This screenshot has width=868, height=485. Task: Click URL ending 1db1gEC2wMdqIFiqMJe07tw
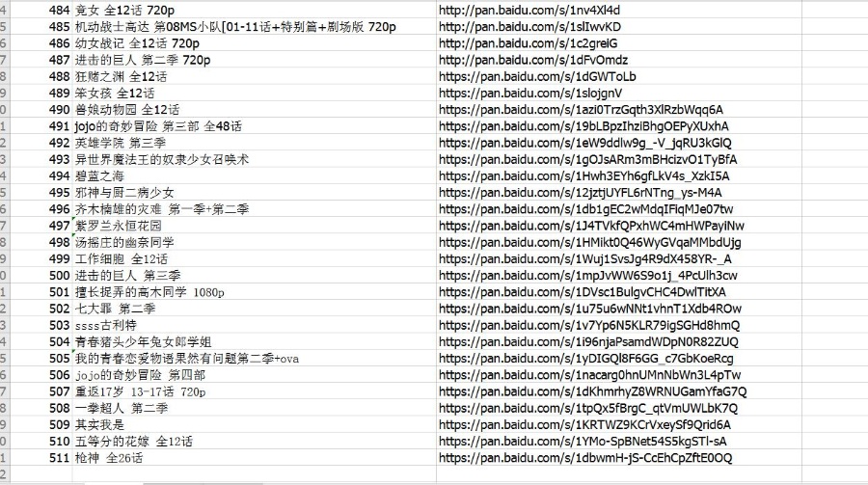[586, 209]
